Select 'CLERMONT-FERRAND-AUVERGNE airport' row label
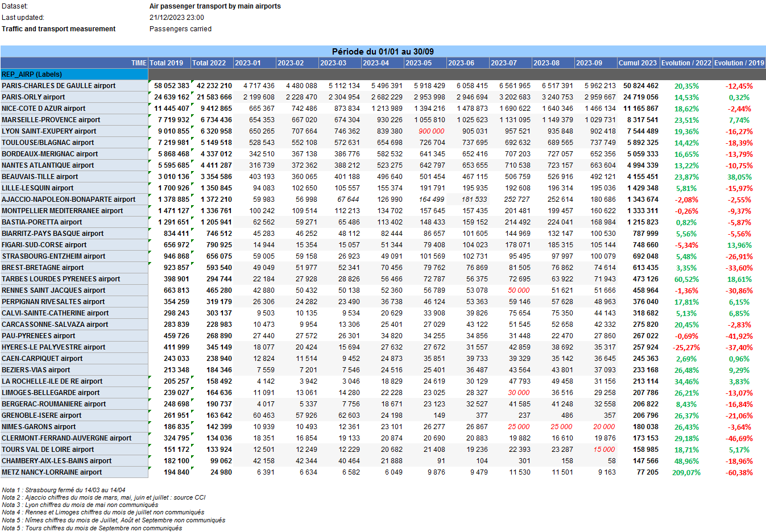 pos(74,438)
